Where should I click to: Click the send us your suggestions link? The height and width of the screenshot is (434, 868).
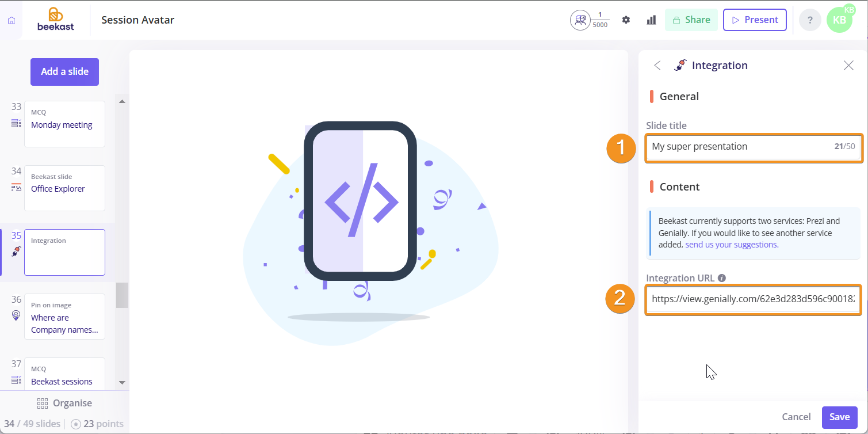(732, 245)
